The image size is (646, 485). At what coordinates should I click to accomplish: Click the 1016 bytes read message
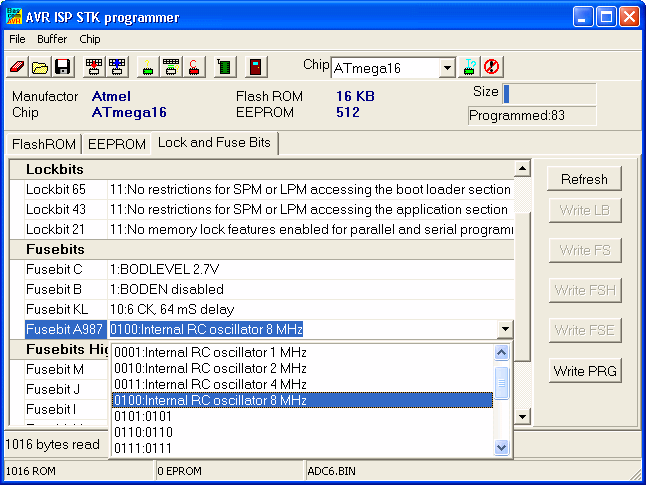coord(52,444)
